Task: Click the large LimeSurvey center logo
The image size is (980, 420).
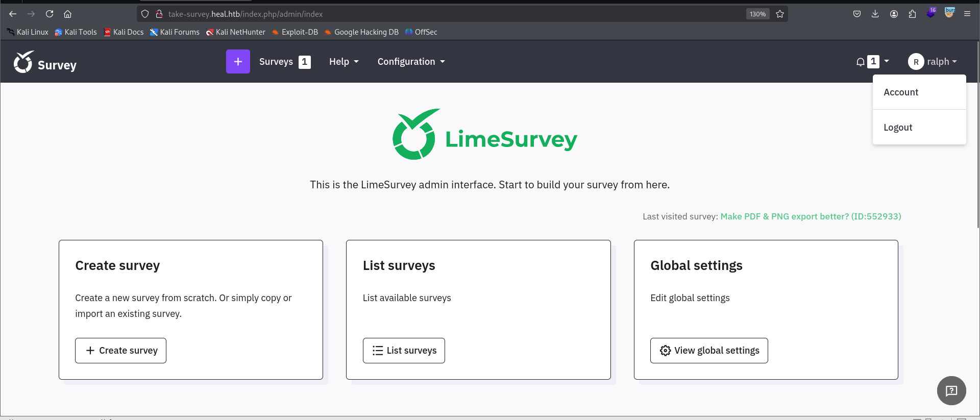Action: tap(485, 134)
